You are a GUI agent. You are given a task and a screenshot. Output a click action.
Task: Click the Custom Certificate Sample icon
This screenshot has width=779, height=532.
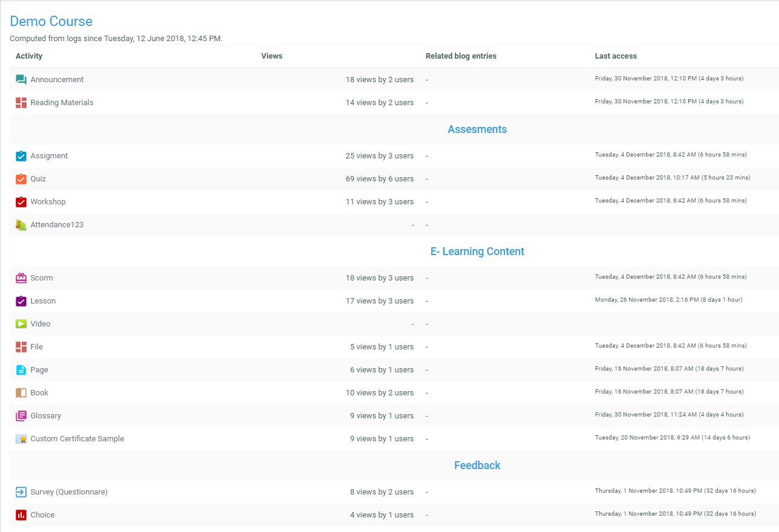click(x=21, y=439)
